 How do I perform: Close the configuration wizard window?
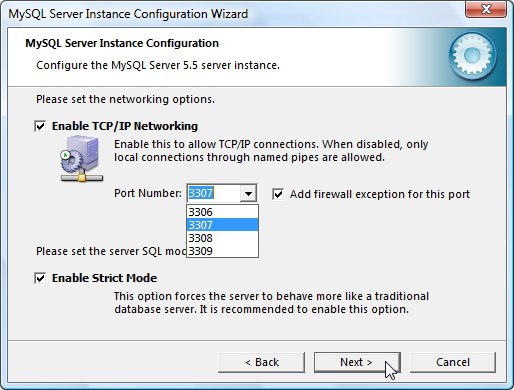coord(486,9)
